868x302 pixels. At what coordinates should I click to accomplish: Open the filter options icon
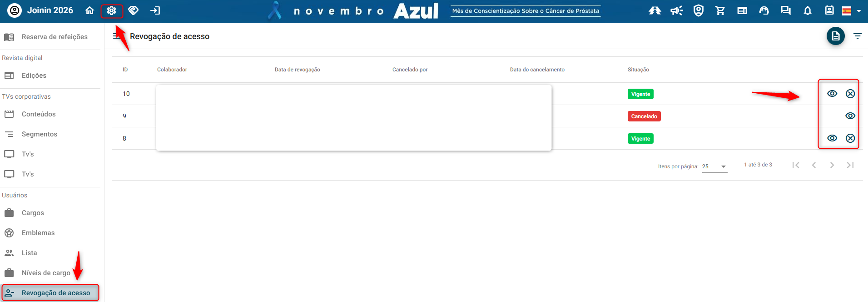(x=857, y=36)
